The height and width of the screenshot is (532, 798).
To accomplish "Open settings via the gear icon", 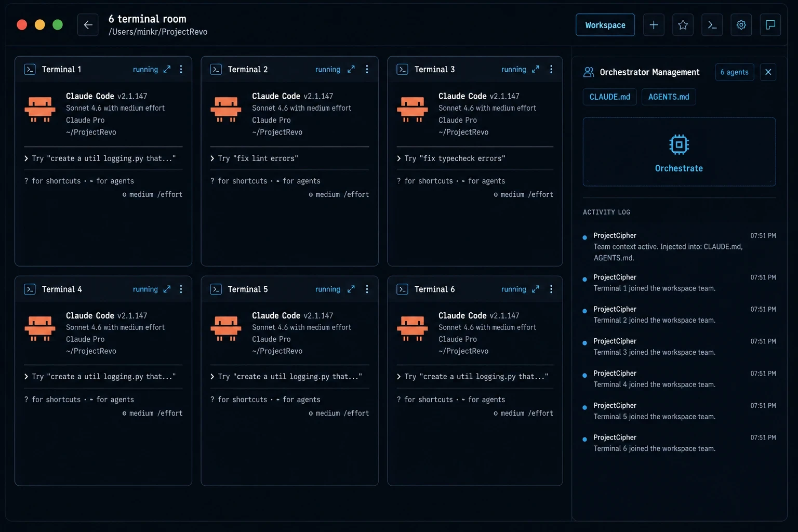I will tap(741, 25).
